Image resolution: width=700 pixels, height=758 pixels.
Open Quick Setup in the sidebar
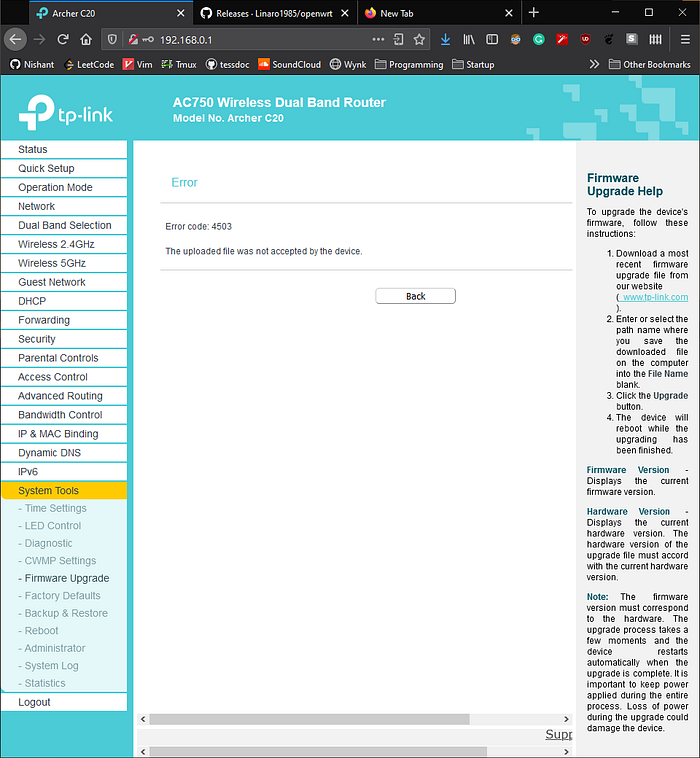[64, 168]
